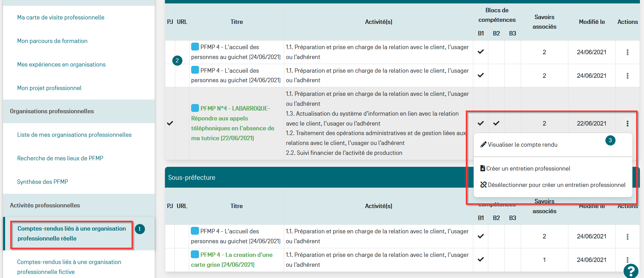Choose Créer un entretien professionnel
Viewport: 644px width, 278px height.
click(528, 169)
